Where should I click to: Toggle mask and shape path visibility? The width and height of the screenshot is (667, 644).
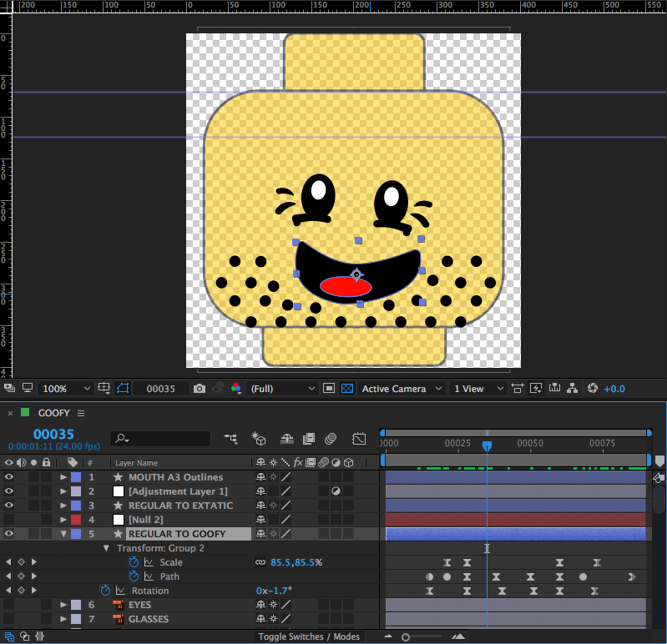click(x=123, y=389)
